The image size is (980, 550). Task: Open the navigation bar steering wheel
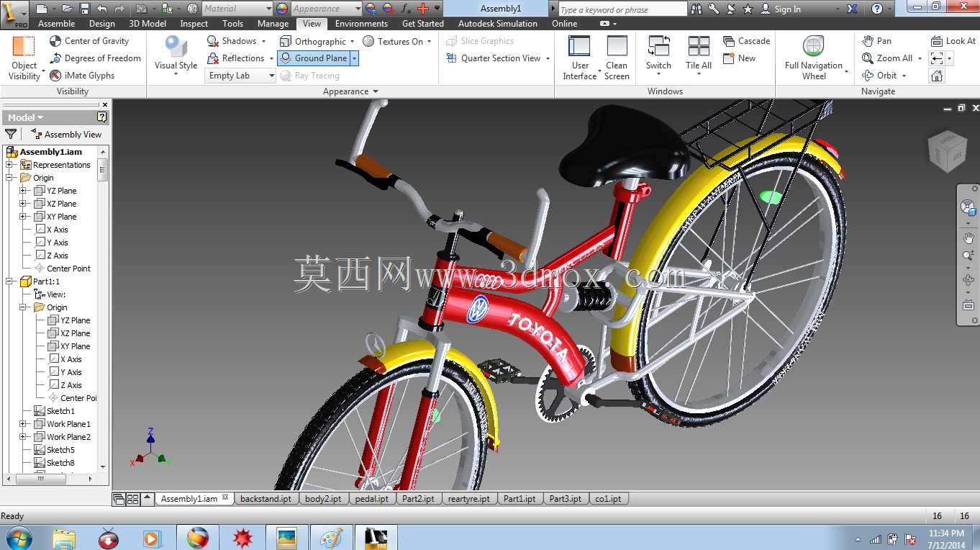968,207
